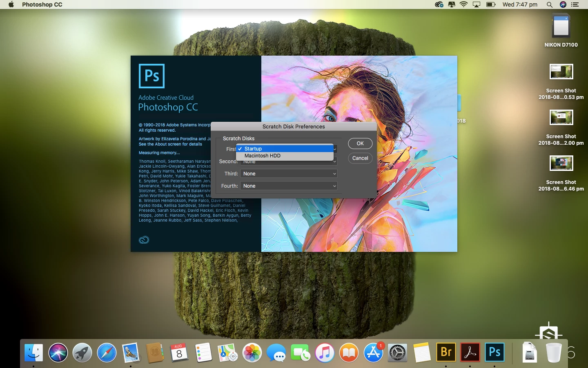Choose Macintosh HDD in the First disk list
The height and width of the screenshot is (368, 588).
point(285,156)
